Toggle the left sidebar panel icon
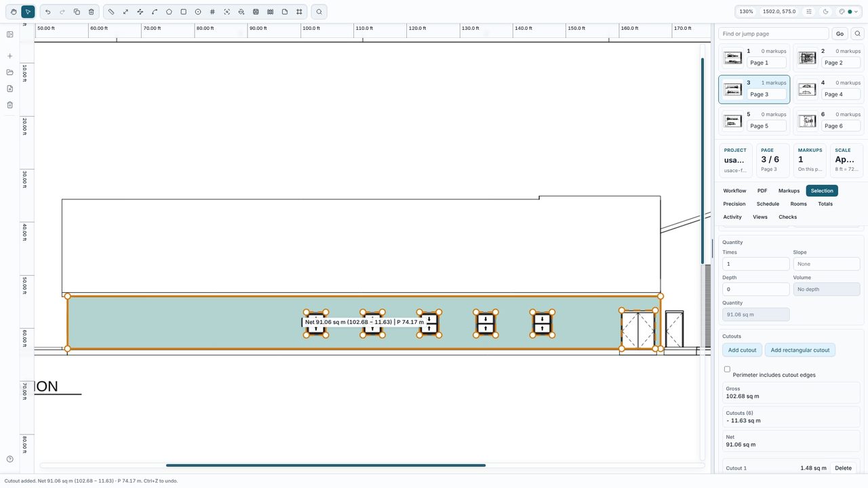This screenshot has width=868, height=488. pyautogui.click(x=9, y=35)
